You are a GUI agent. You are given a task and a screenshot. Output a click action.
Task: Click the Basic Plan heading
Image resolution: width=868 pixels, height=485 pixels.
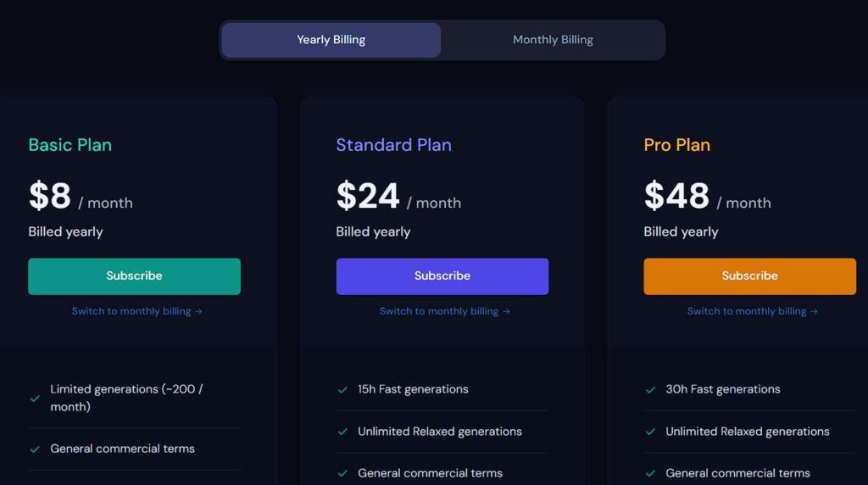tap(70, 145)
